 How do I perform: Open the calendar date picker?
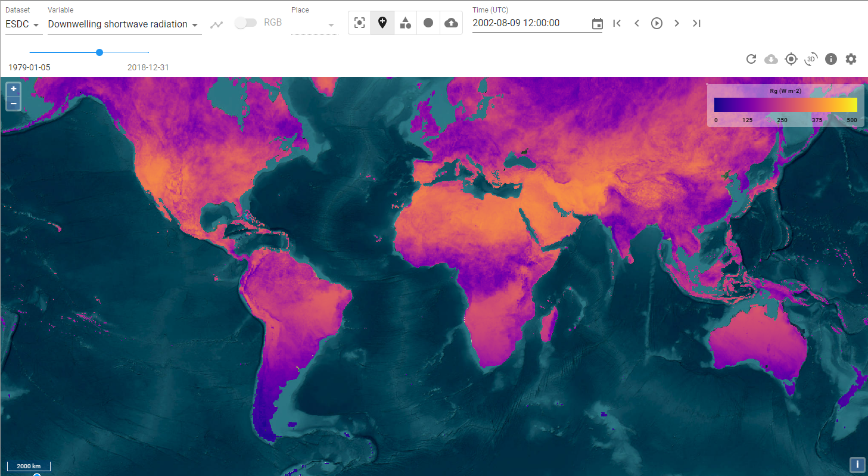597,24
